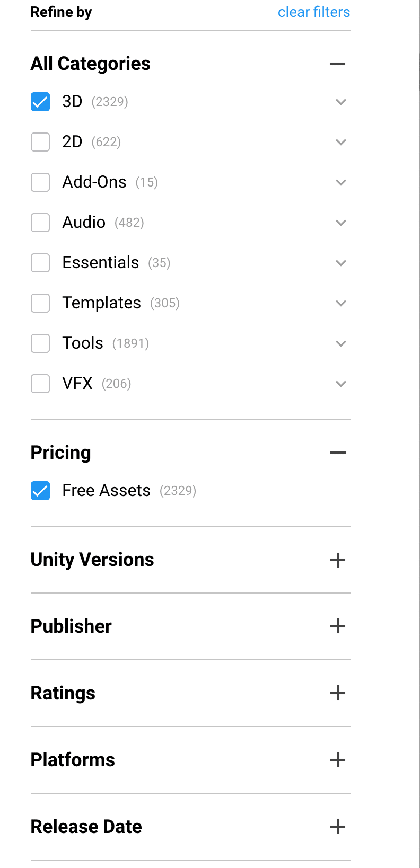Expand the Add-Ons subcategories chevron
This screenshot has width=420, height=868.
click(x=341, y=182)
